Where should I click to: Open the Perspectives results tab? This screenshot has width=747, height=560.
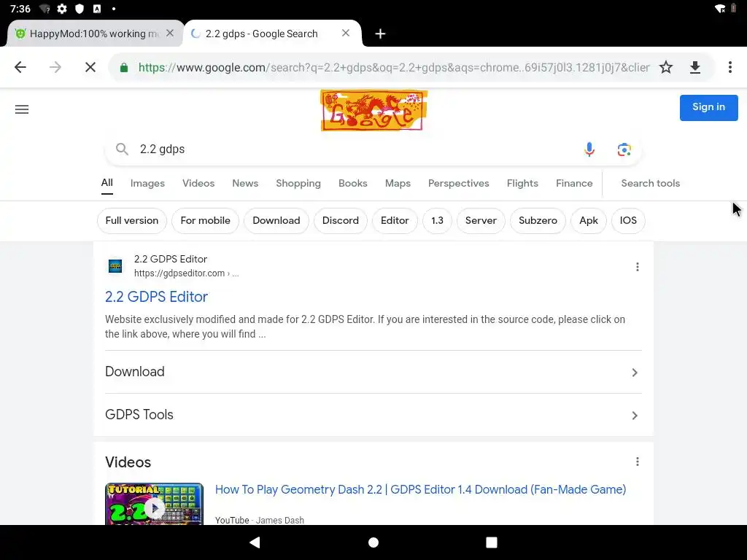(x=458, y=183)
